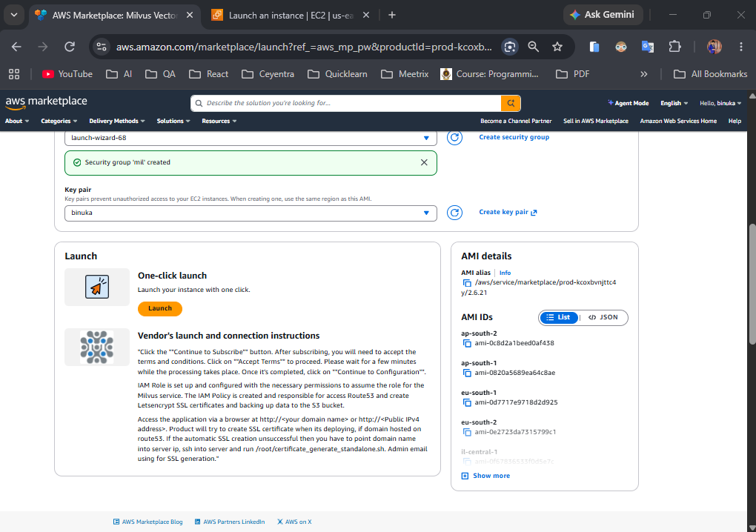Viewport: 756px width, 532px height.
Task: Open the Chrome apps grid shortcut
Action: (x=14, y=74)
